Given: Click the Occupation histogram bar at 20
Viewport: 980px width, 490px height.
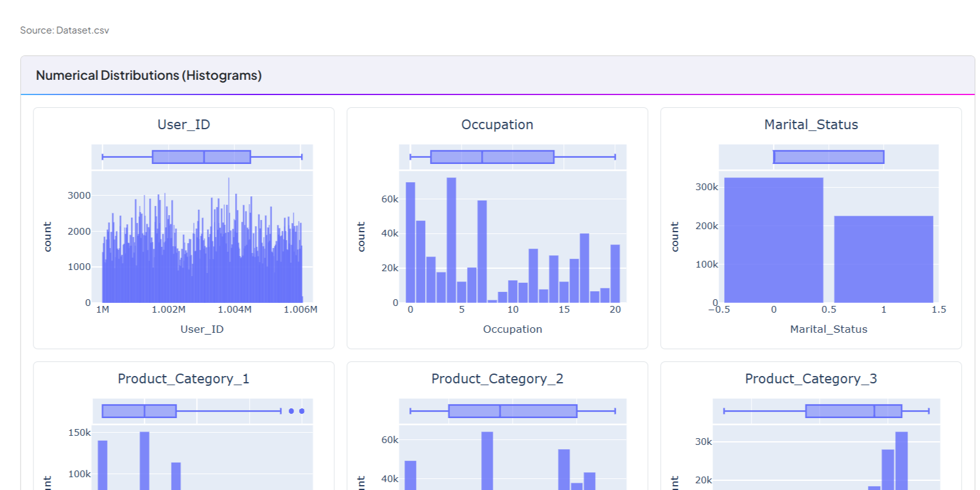Looking at the screenshot, I should (615, 274).
